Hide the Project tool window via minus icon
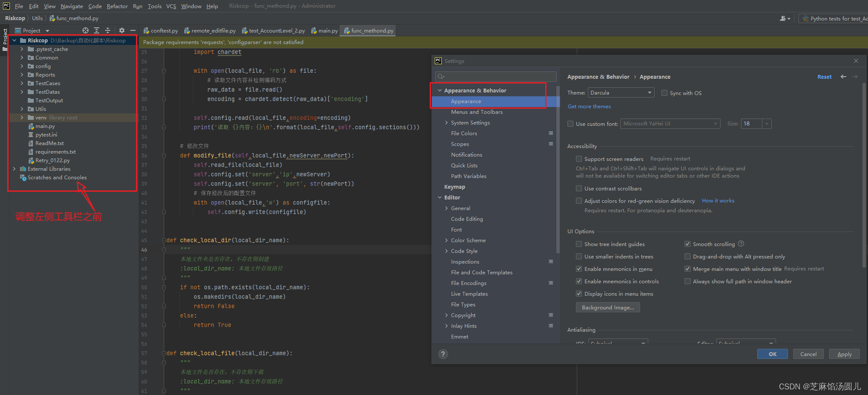 (x=133, y=30)
